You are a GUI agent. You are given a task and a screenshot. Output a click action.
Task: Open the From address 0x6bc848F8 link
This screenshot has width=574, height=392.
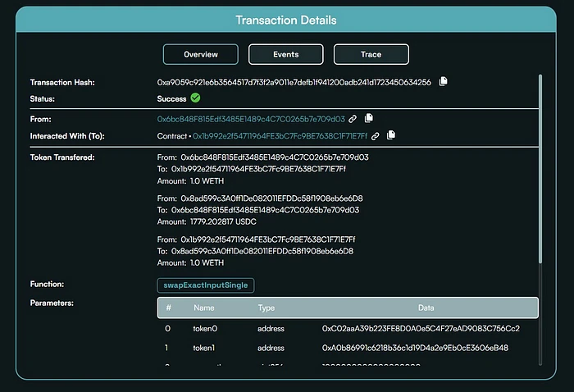(251, 119)
